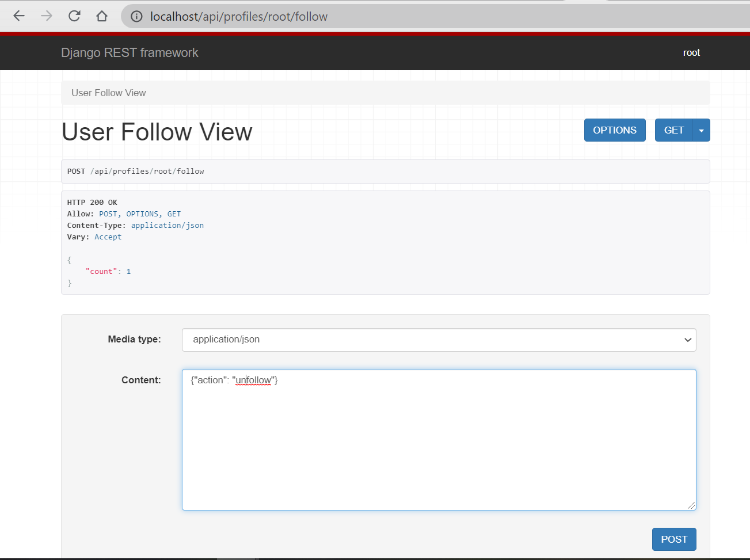
Task: Submit the form with the POST button
Action: 674,539
